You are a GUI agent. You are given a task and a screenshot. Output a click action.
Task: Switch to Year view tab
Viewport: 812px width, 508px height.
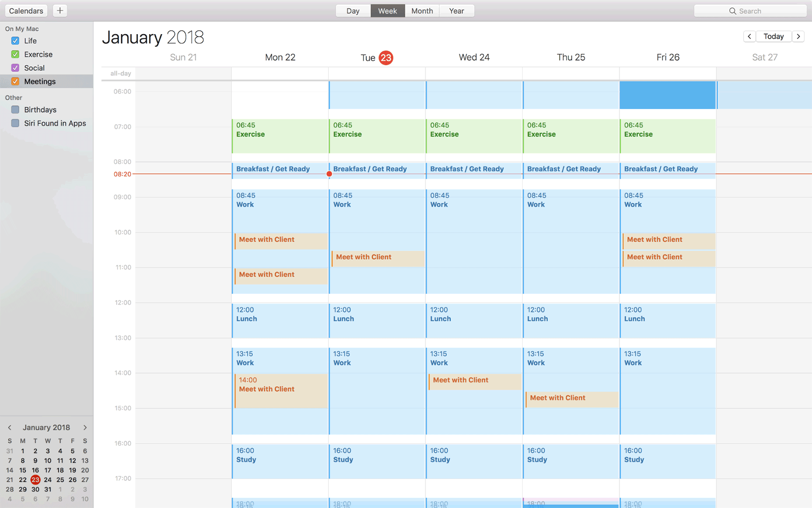[x=456, y=11]
